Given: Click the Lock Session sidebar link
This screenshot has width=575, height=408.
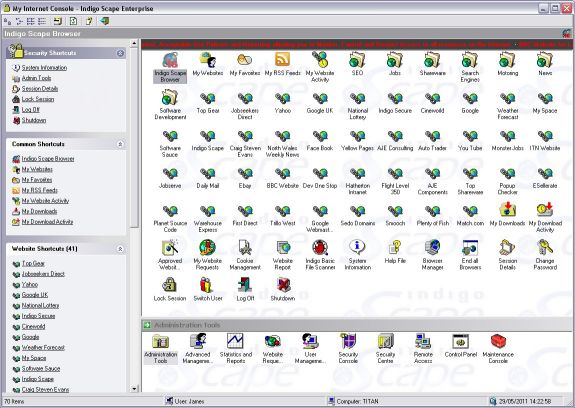Looking at the screenshot, I should click(38, 99).
